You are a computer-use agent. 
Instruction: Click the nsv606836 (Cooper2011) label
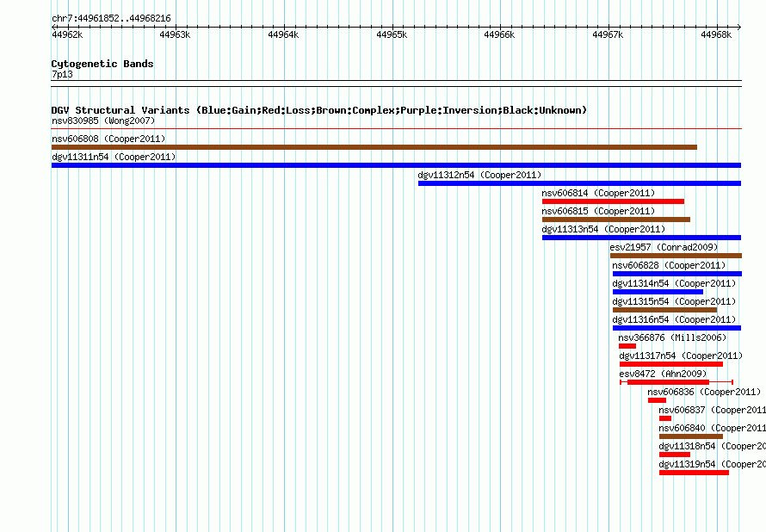click(704, 392)
